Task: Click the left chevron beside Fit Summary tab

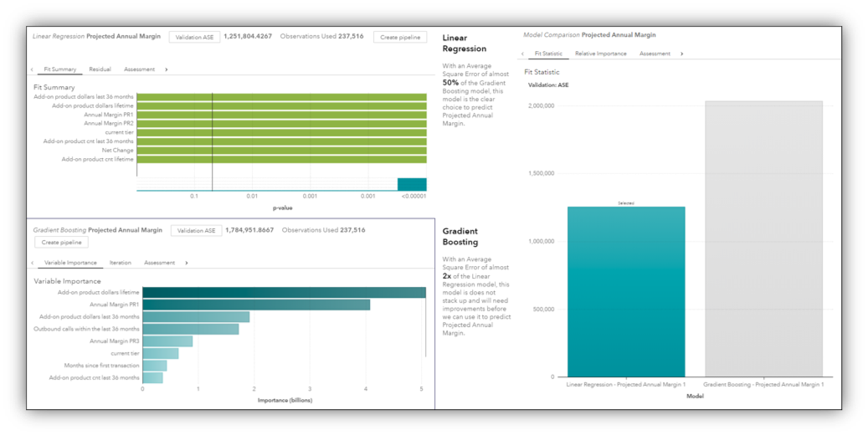Action: click(x=32, y=69)
